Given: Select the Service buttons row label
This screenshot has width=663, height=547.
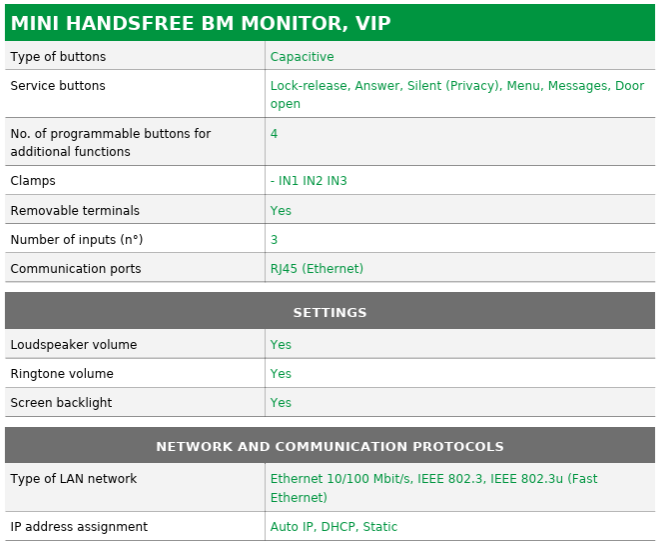Looking at the screenshot, I should click(x=58, y=86).
